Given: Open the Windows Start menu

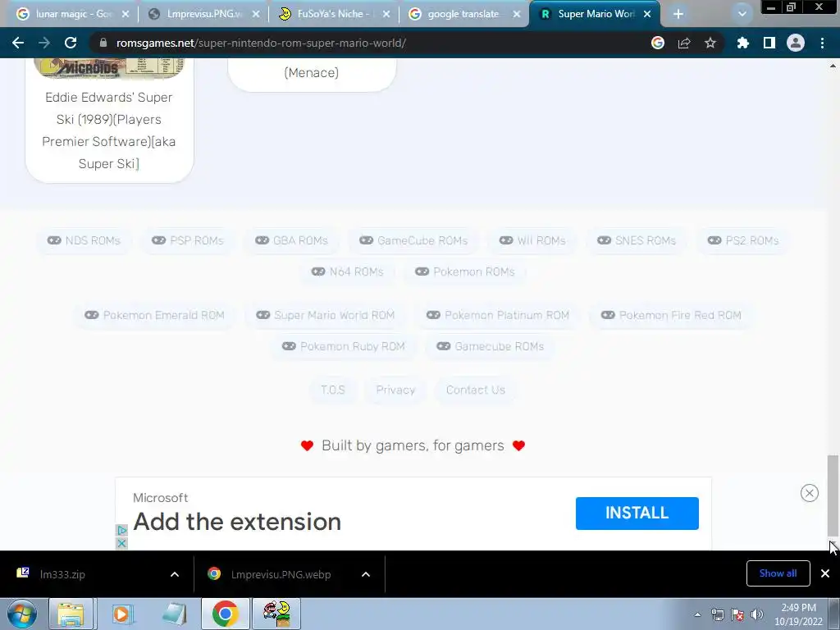Looking at the screenshot, I should click(x=21, y=614).
